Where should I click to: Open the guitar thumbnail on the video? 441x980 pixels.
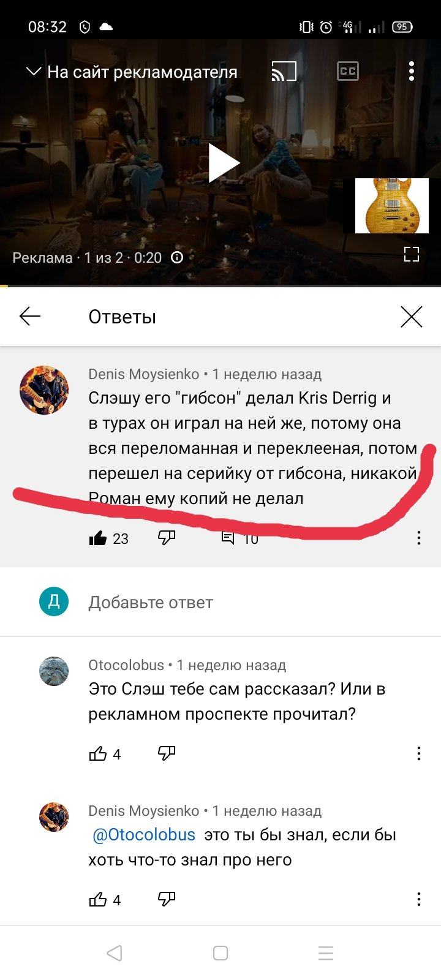coord(392,206)
